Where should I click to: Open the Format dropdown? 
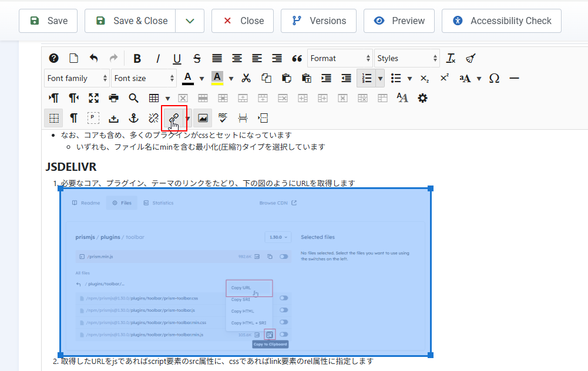click(x=340, y=58)
